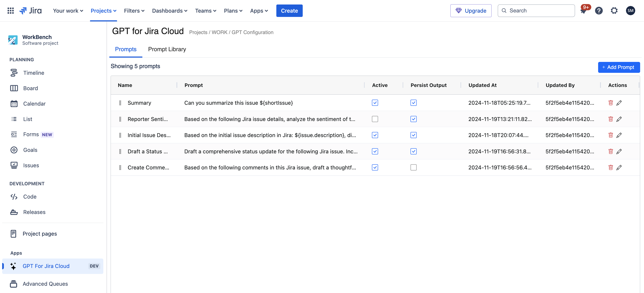Enable Active for Reporter Sentiment prompt
Image resolution: width=644 pixels, height=293 pixels.
(375, 119)
